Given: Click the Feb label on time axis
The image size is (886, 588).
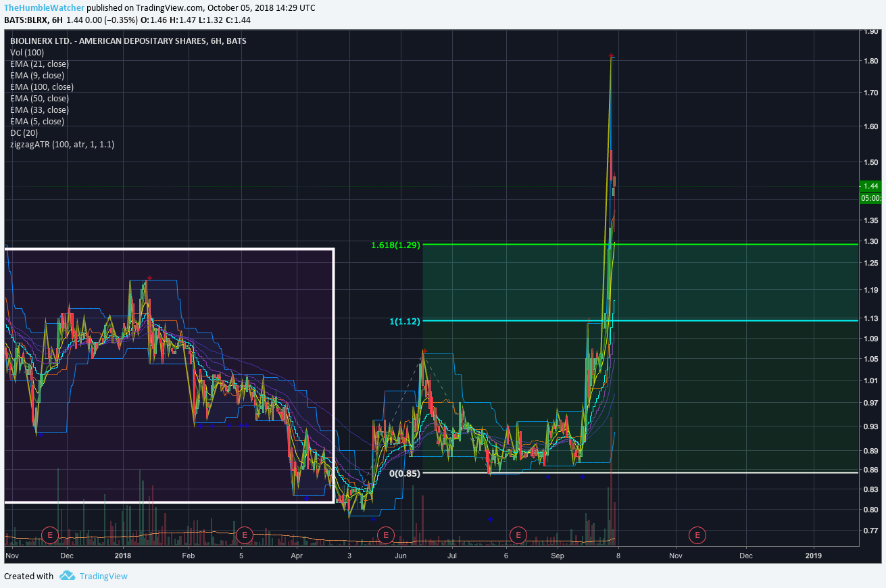Looking at the screenshot, I should pyautogui.click(x=188, y=556).
